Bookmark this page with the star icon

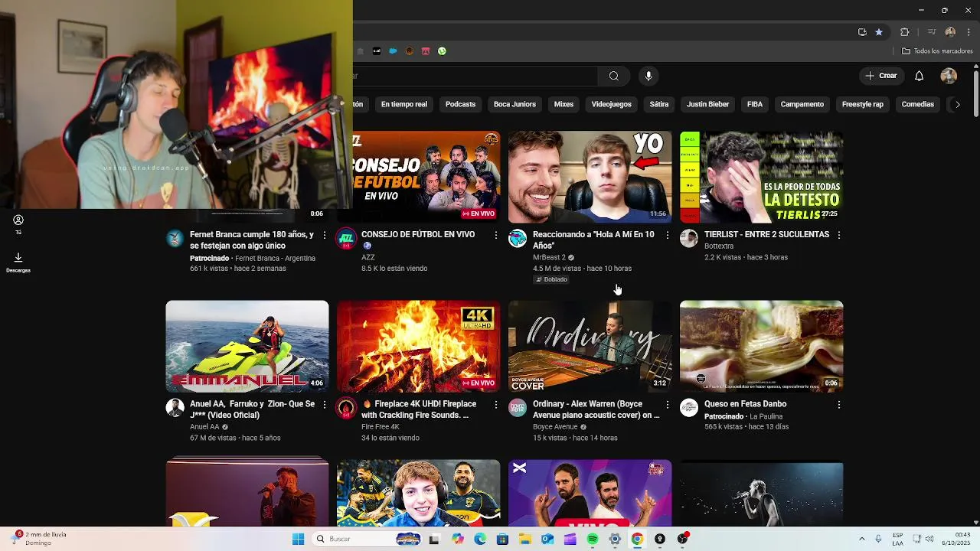[x=879, y=32]
